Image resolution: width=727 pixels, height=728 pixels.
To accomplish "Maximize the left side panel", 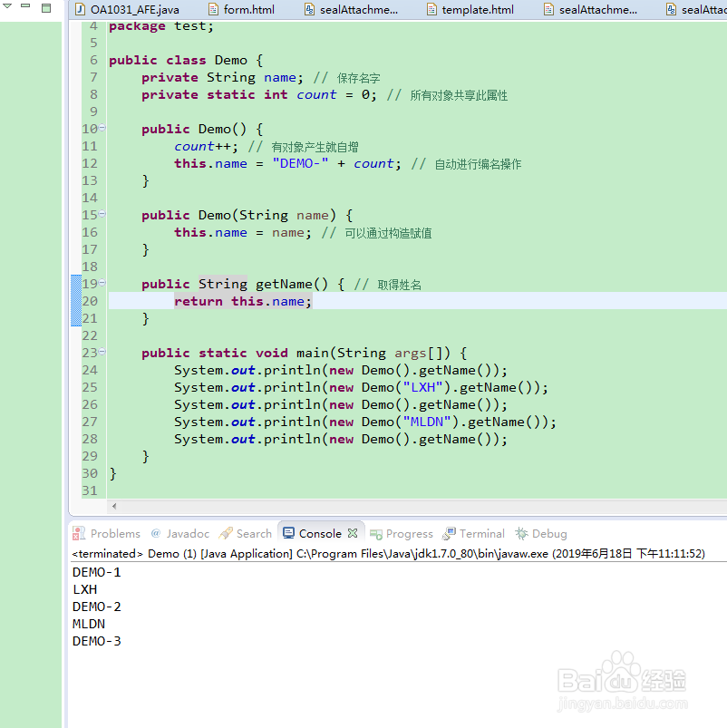I will 46,8.
